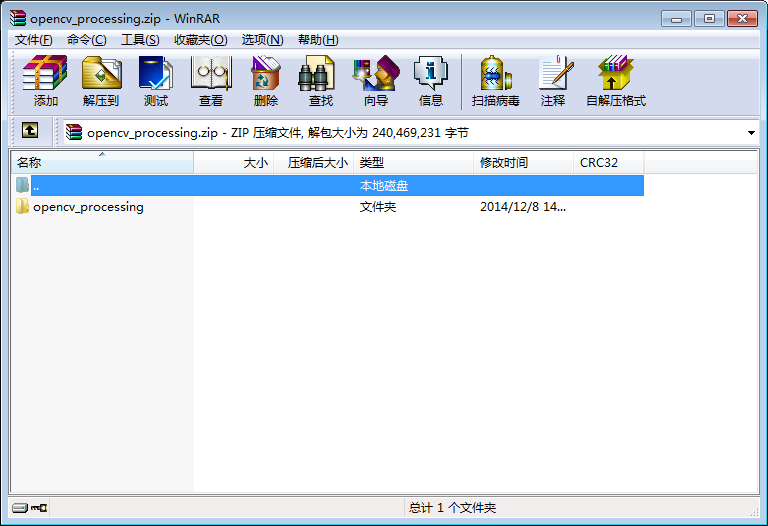Click the address bar path field
The image size is (768, 526).
(x=410, y=133)
